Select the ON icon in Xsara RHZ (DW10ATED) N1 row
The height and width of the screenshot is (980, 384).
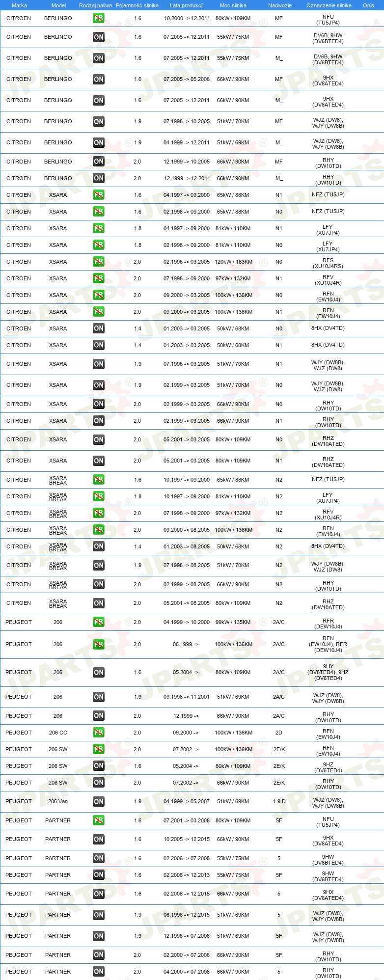coord(99,461)
